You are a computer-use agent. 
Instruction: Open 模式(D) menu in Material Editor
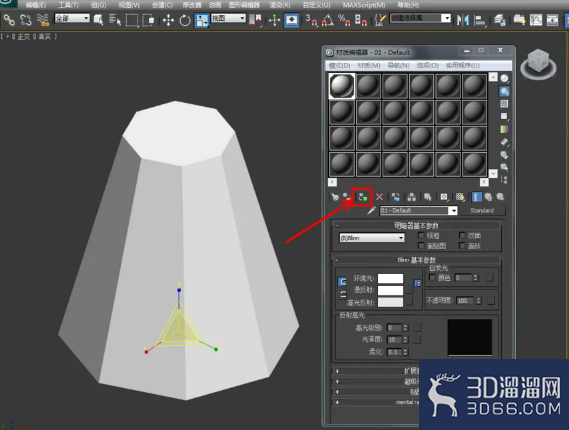point(339,65)
